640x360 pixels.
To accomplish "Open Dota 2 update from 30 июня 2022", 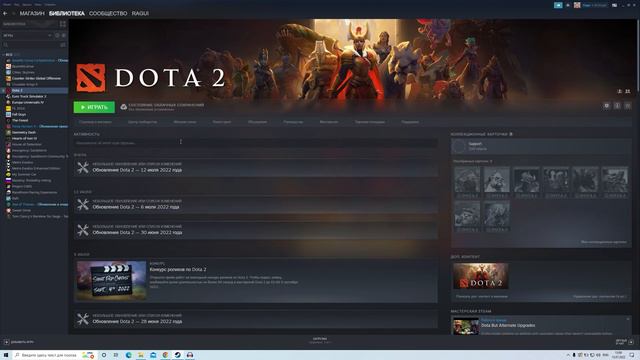I will 256,230.
